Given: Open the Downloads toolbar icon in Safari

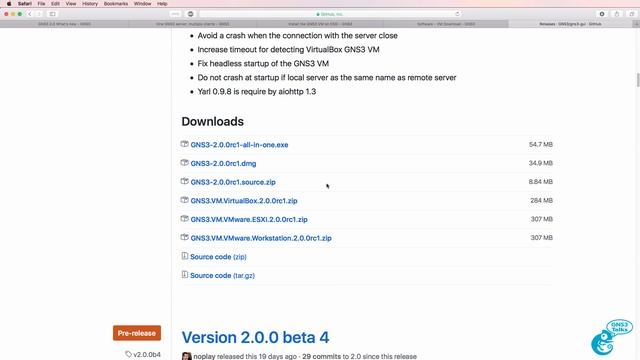Looking at the screenshot, I should click(602, 14).
